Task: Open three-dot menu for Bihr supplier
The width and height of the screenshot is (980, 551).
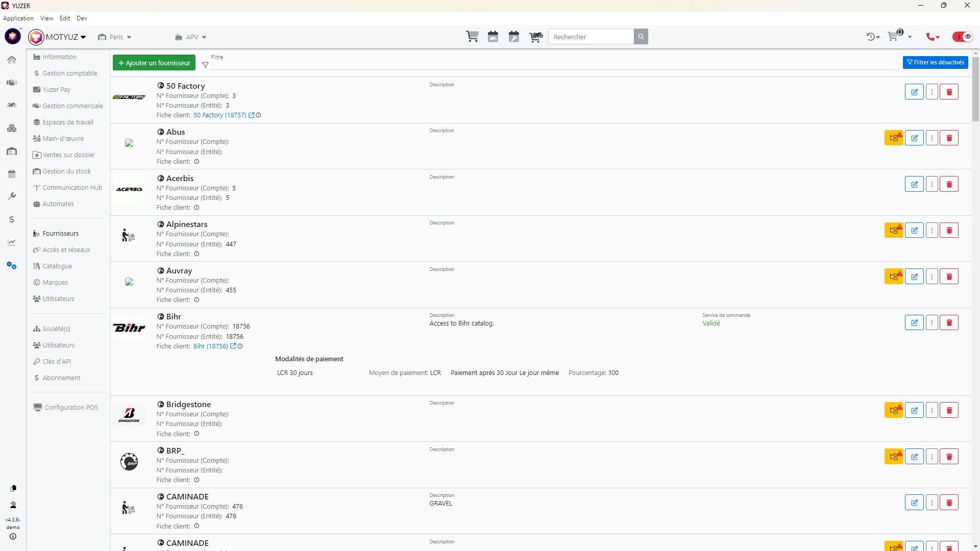Action: click(932, 322)
